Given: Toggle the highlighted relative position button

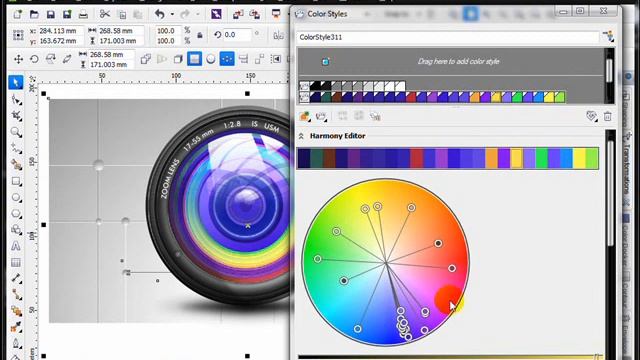Looking at the screenshot, I should click(x=194, y=59).
